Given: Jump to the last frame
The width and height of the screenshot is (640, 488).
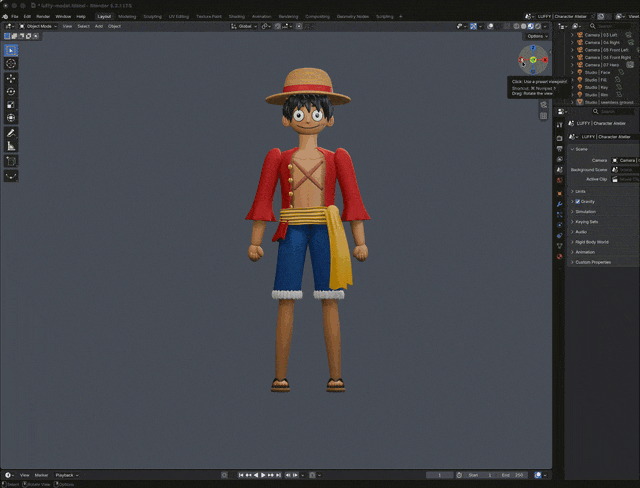Looking at the screenshot, I should point(278,475).
